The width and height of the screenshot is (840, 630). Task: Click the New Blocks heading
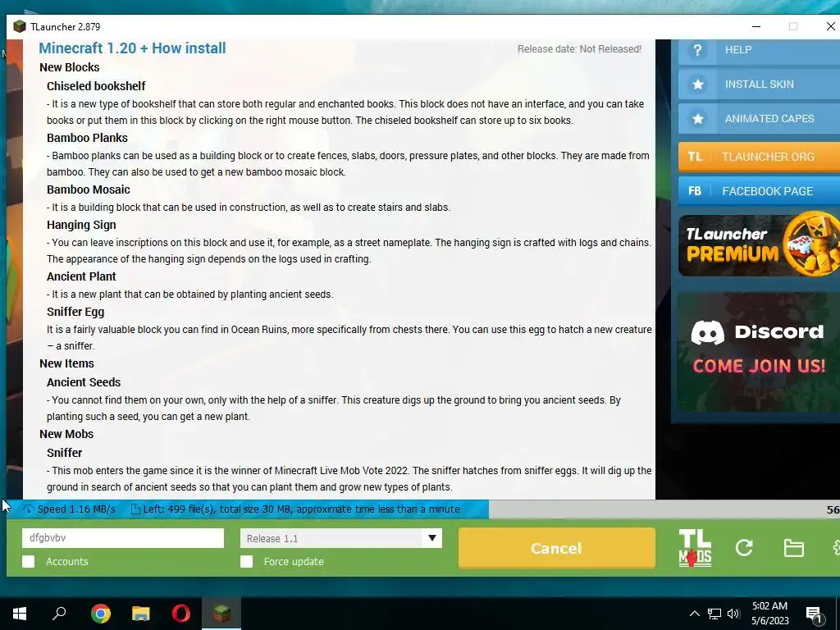tap(69, 67)
